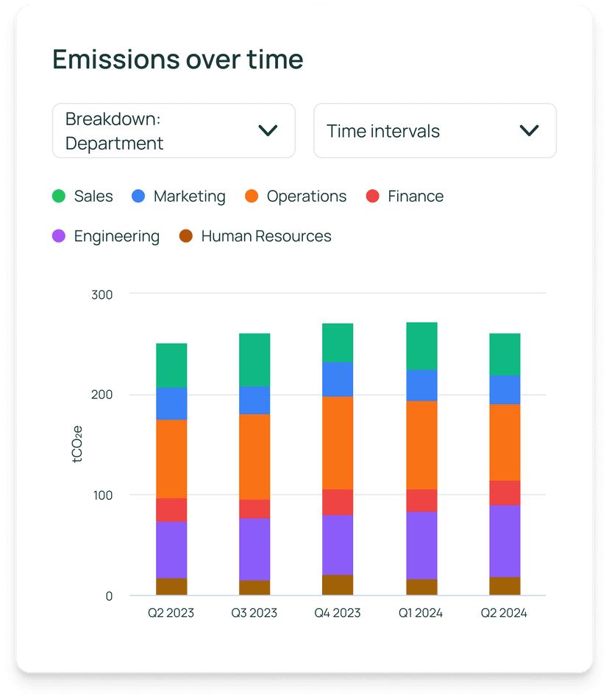Click the Q4 2023 stacked bar

point(337,456)
